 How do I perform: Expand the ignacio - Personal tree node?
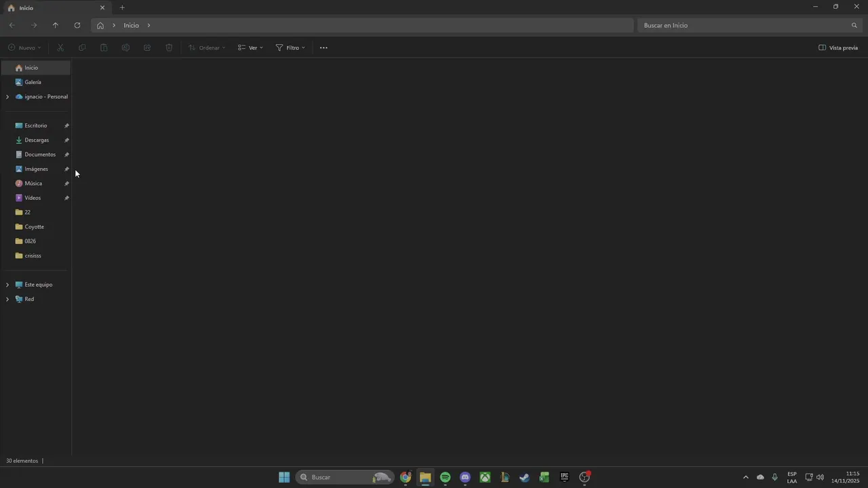pyautogui.click(x=7, y=97)
